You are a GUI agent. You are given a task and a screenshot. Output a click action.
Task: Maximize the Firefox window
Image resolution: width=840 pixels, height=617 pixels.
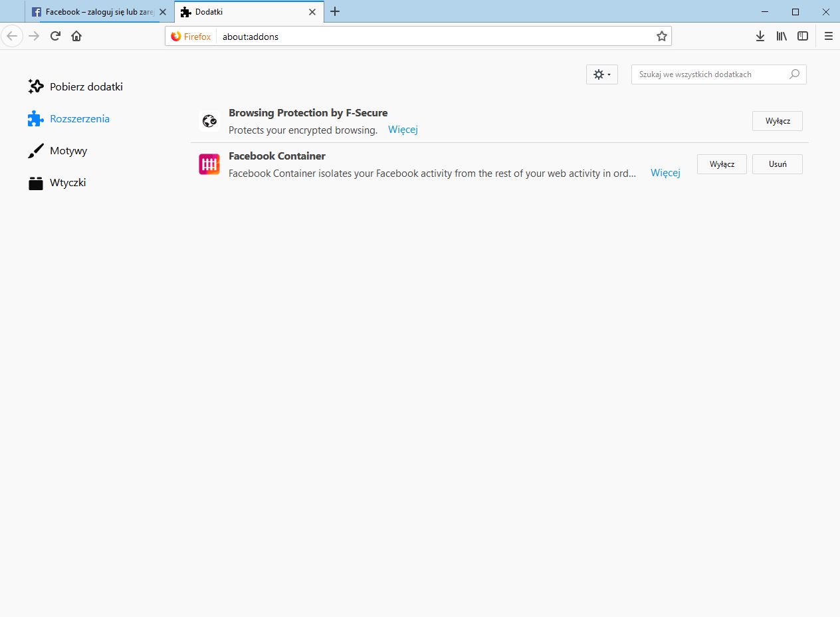tap(795, 11)
